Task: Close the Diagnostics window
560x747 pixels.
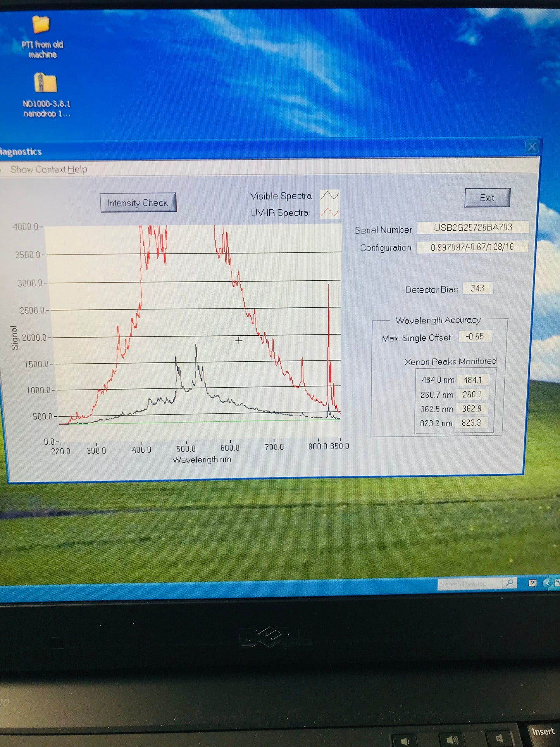Action: click(532, 147)
